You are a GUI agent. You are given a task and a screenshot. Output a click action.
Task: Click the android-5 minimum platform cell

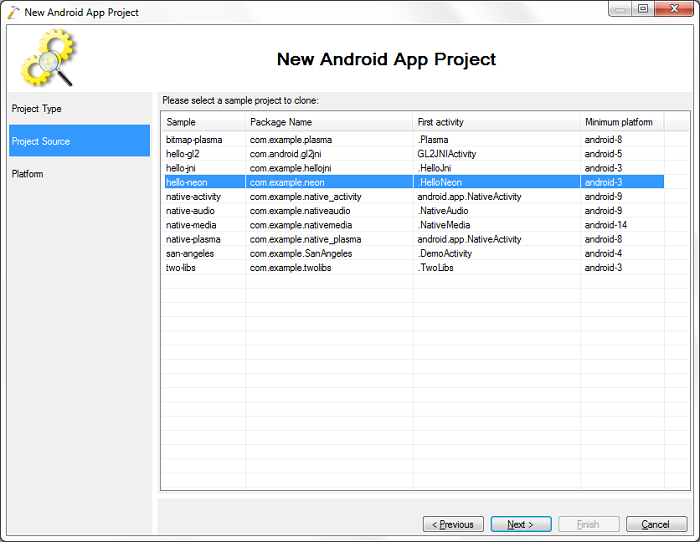[x=603, y=154]
